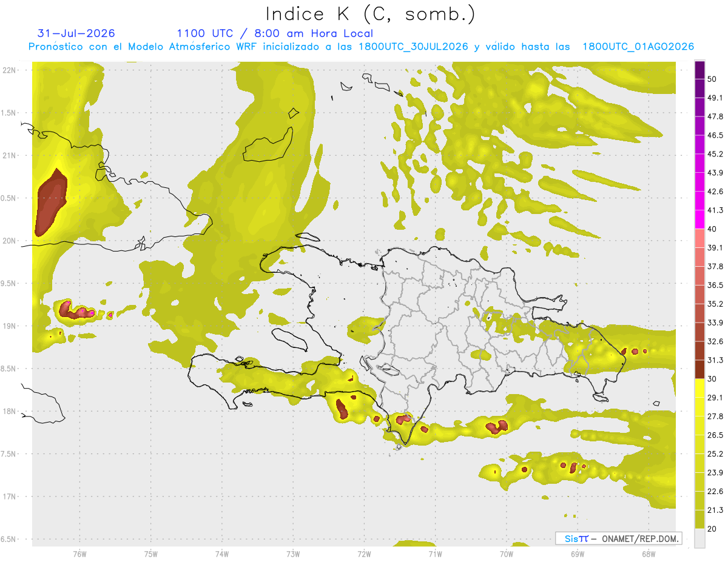728x562 pixels.
Task: Click the '36.5' colorbar value label
Action: pyautogui.click(x=715, y=285)
